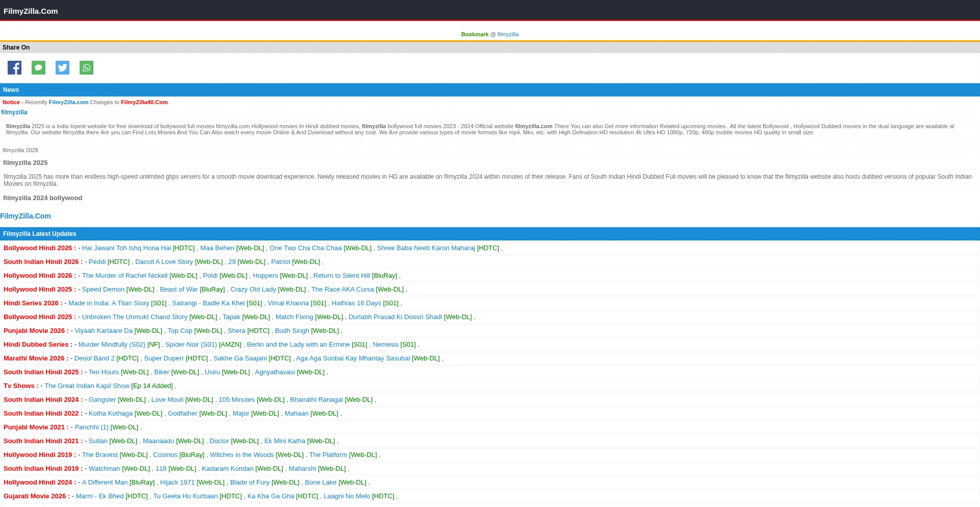The height and width of the screenshot is (507, 980).
Task: Open Murder Mindfully (S02) link
Action: click(112, 345)
